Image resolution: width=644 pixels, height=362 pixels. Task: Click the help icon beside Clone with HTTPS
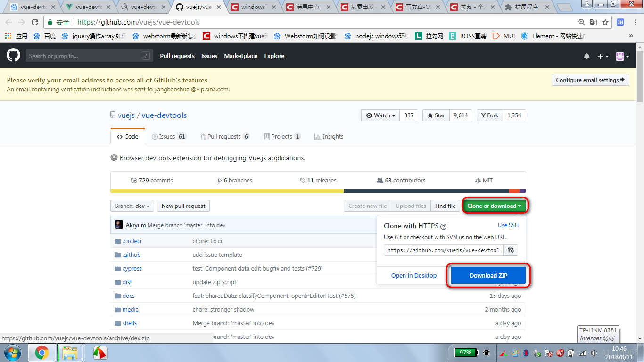443,226
